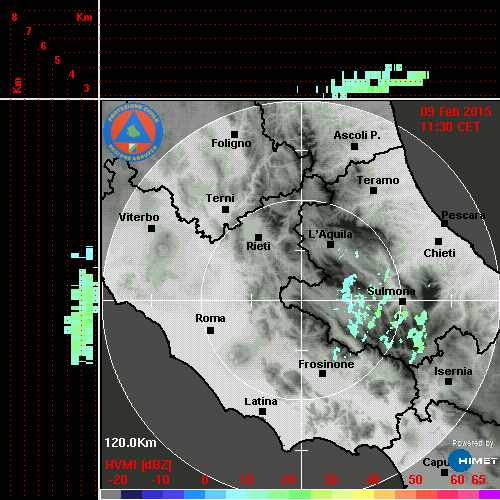Click the Protezione Civile Abruzzo logo
The image size is (500, 500).
point(133,132)
